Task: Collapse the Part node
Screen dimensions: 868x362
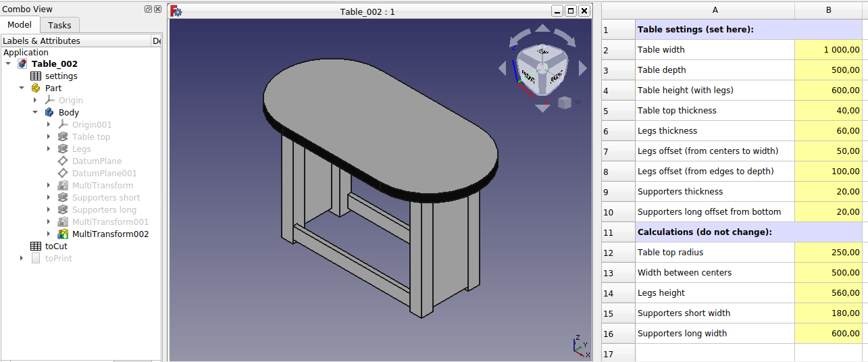Action: pos(22,88)
